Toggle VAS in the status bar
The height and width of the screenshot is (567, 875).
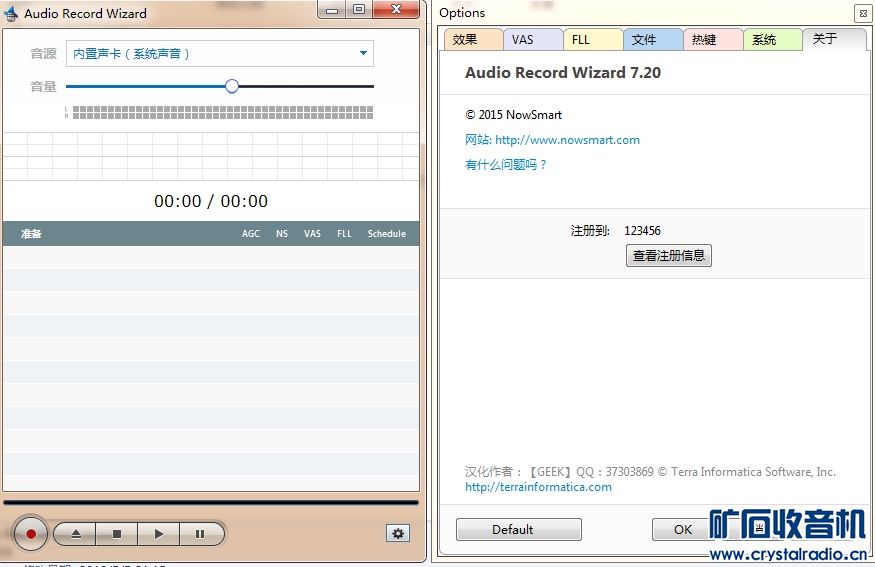[x=312, y=234]
